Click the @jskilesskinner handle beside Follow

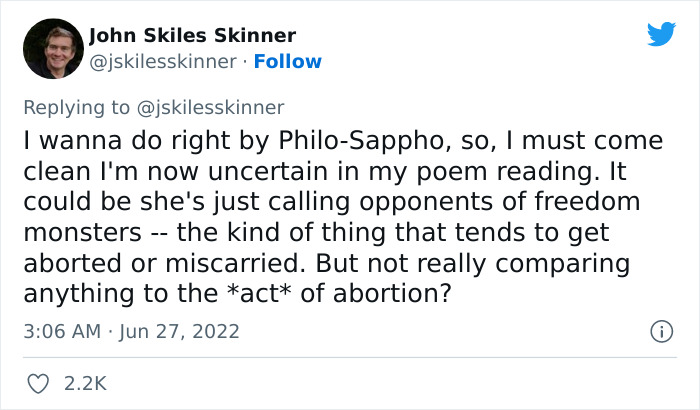[x=165, y=62]
